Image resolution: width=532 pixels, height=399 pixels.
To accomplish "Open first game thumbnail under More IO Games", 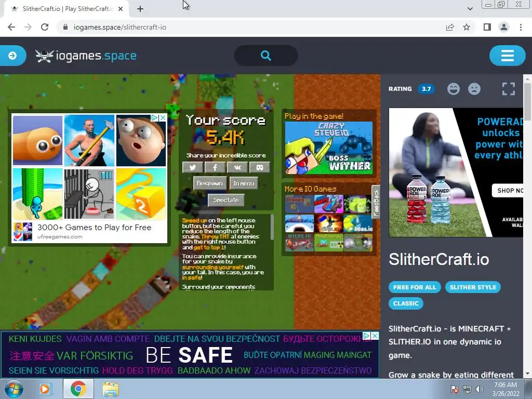I will coord(299,204).
